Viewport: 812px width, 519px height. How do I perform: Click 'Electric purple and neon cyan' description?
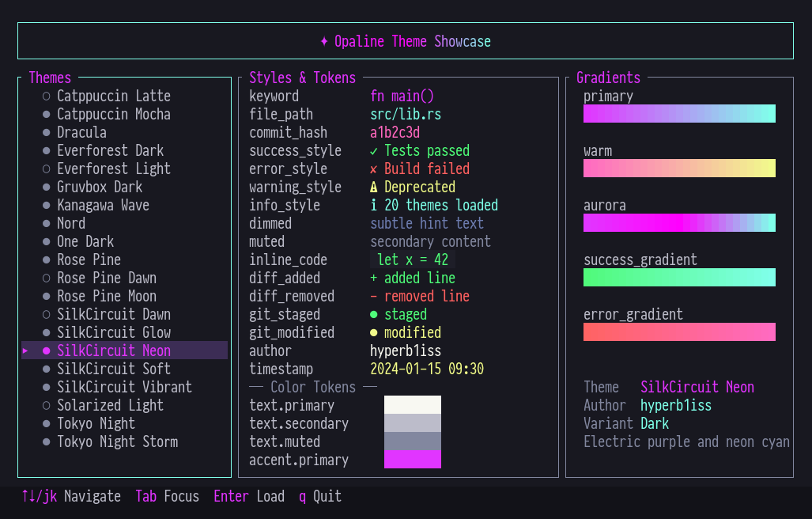[686, 441]
